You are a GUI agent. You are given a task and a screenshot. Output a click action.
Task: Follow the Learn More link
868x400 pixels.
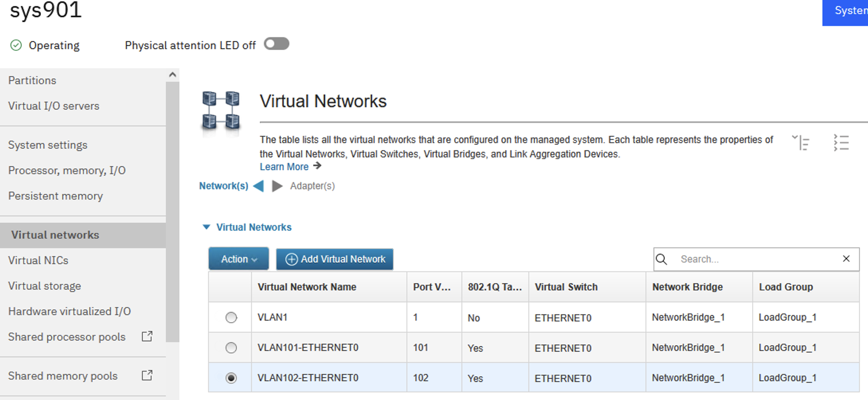pyautogui.click(x=284, y=167)
